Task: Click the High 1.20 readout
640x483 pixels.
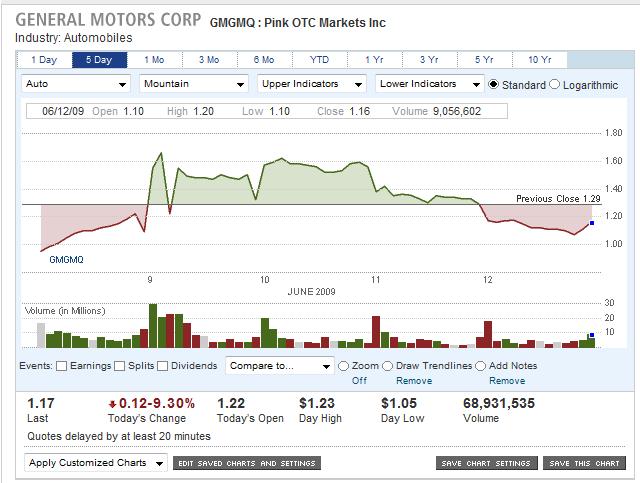Action: pos(190,111)
